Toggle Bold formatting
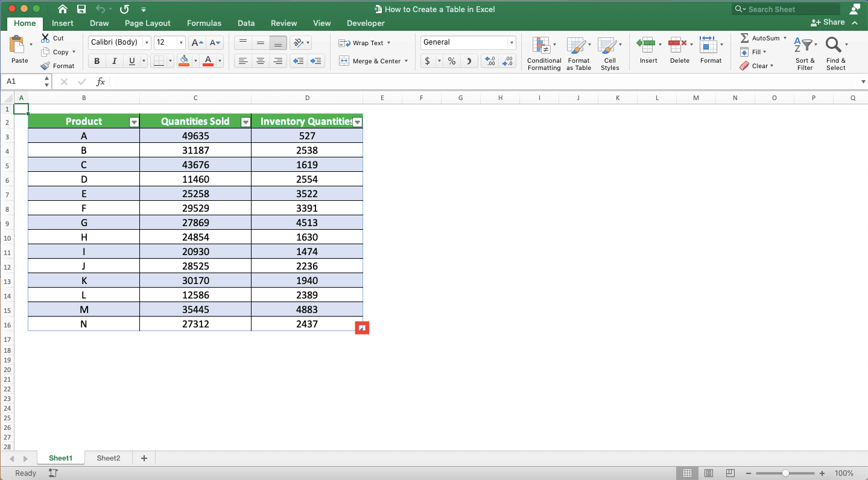Viewport: 868px width, 480px height. [97, 61]
